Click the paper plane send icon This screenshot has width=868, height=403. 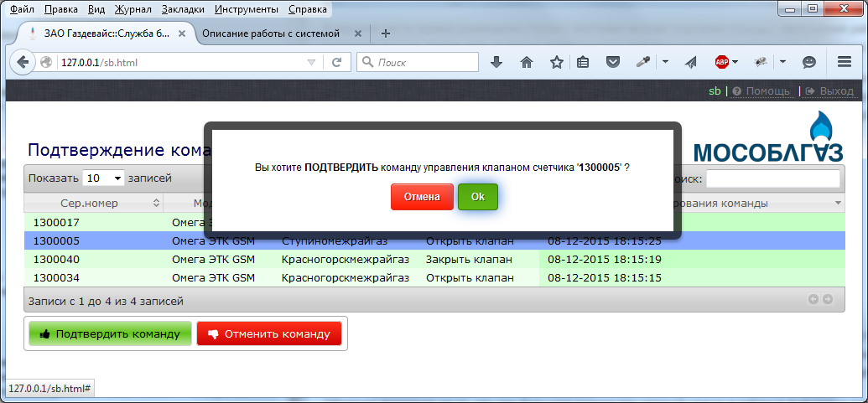(x=690, y=62)
